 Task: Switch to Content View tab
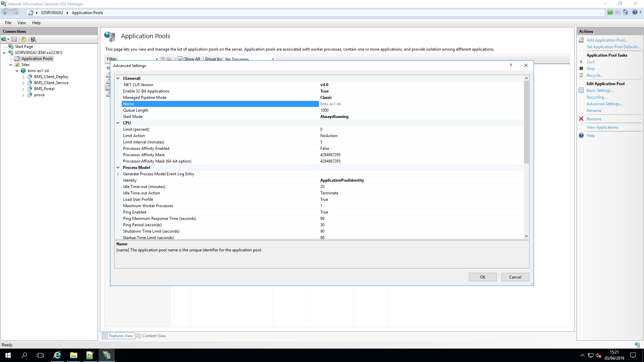pos(151,336)
